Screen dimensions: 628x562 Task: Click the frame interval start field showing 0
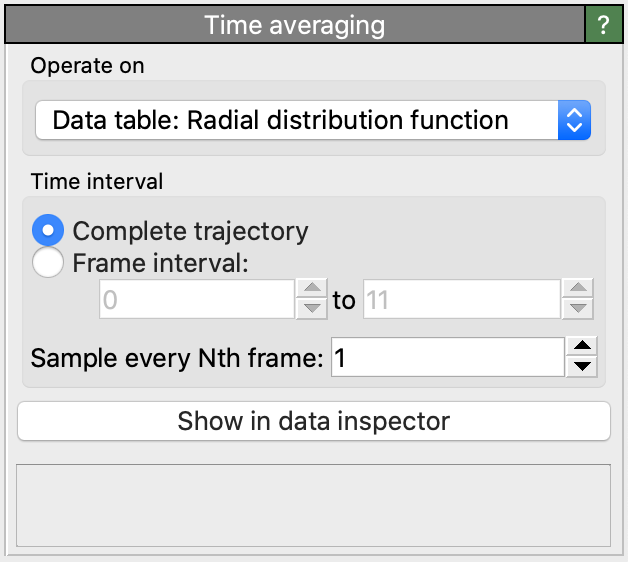point(196,300)
